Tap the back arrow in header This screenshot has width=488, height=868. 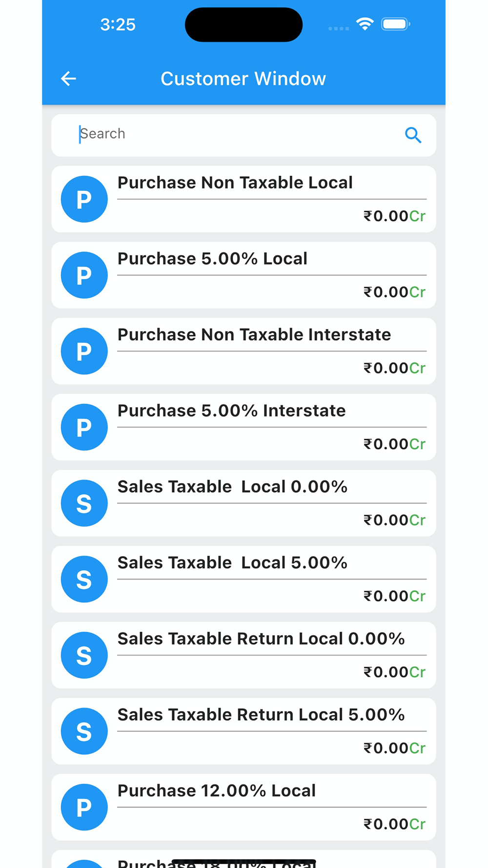point(68,79)
